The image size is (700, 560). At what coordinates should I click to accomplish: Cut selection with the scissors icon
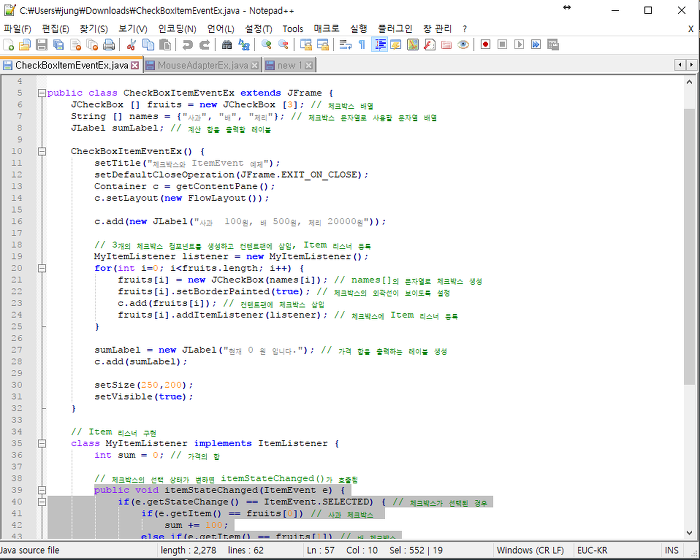click(x=131, y=45)
